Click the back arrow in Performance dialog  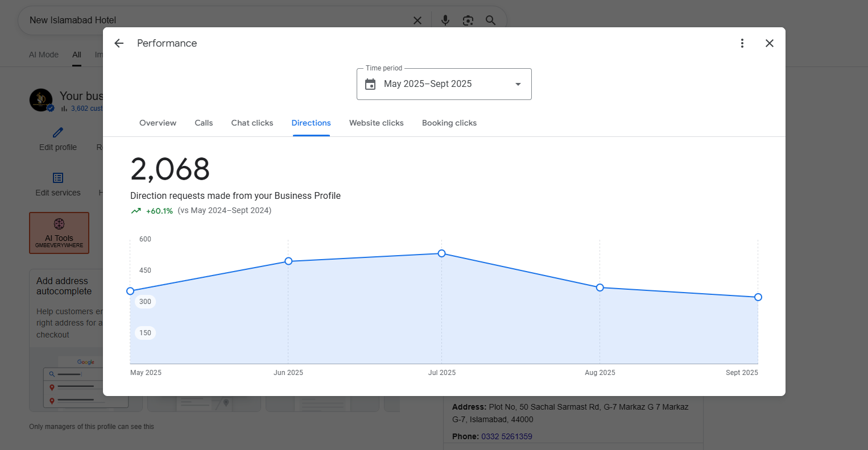click(x=119, y=43)
